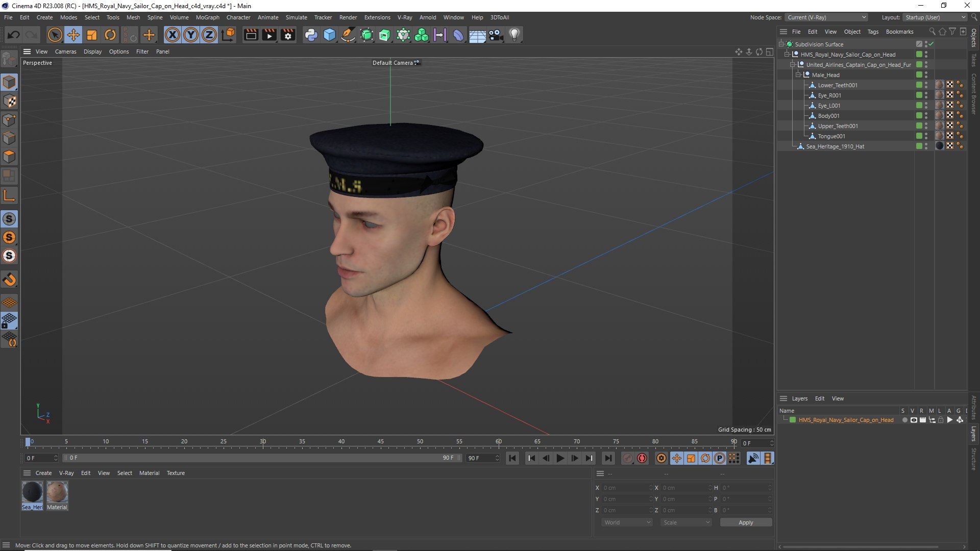Click the Floor grid object icon
The image size is (980, 551).
(477, 35)
